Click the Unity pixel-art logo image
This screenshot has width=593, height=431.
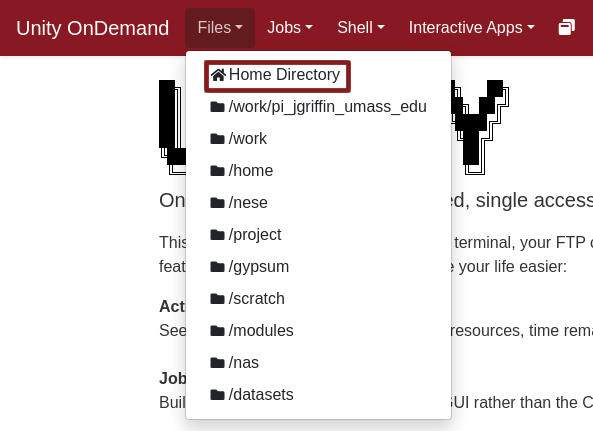coord(334,127)
